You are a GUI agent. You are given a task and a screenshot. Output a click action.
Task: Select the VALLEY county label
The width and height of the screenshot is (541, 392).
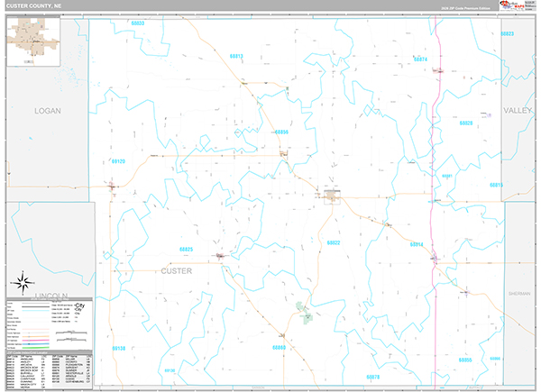pos(518,111)
